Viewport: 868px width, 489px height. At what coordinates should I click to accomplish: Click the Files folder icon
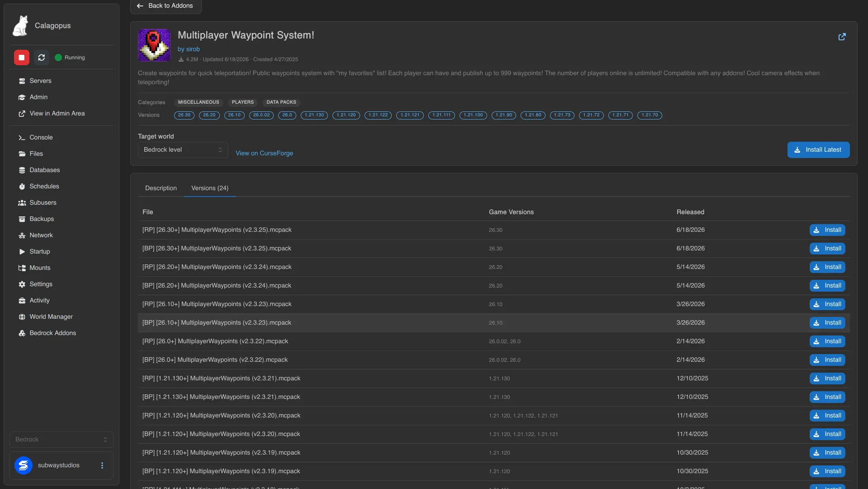[22, 154]
